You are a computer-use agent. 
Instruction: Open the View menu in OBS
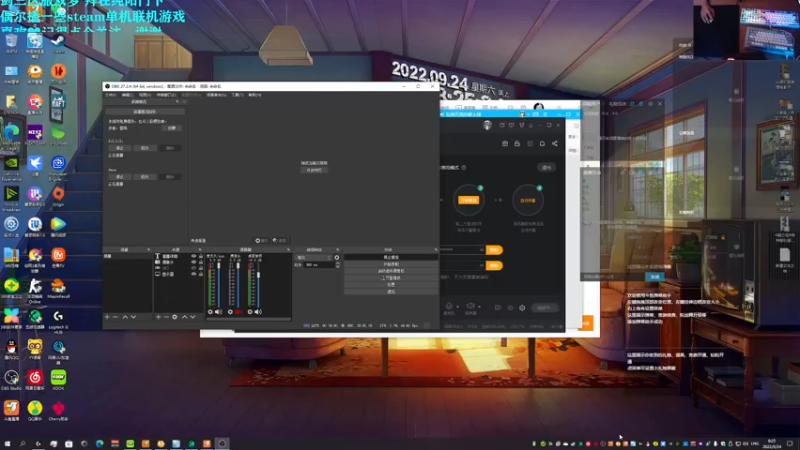[145, 95]
